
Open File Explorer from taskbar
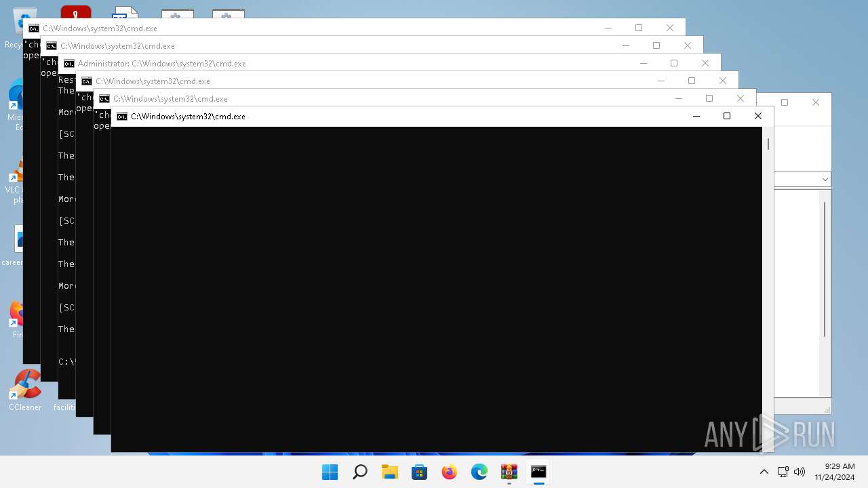[389, 472]
